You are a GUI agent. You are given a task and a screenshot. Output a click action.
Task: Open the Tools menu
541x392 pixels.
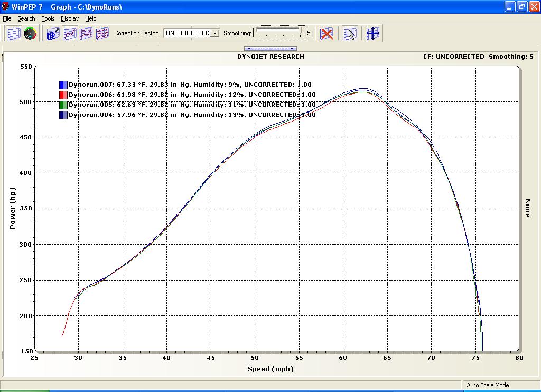(48, 18)
